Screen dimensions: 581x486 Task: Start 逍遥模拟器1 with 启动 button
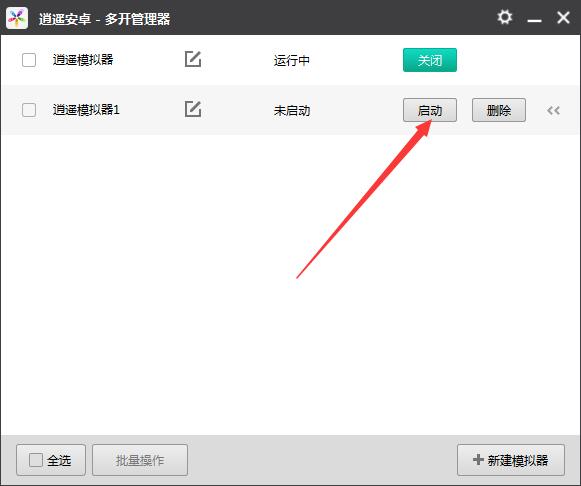point(430,110)
